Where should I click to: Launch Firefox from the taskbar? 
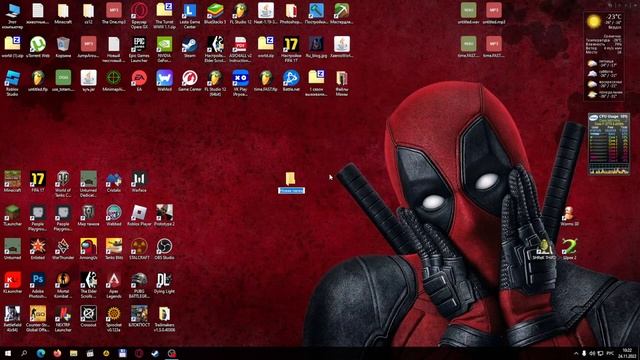pos(57,353)
